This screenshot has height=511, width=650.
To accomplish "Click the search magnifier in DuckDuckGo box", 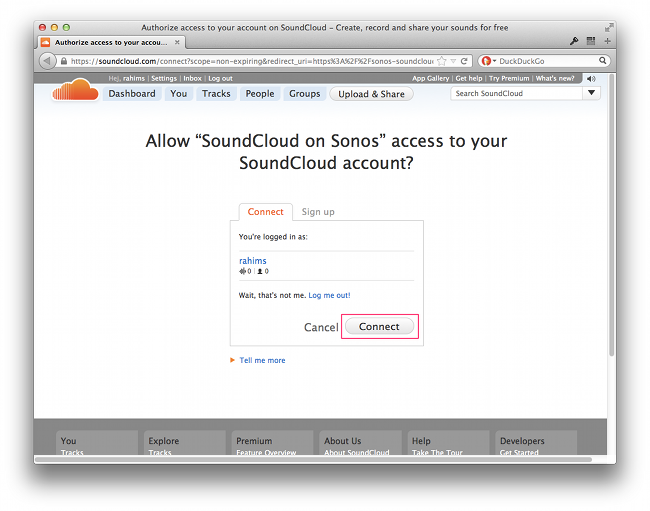I will click(x=602, y=61).
